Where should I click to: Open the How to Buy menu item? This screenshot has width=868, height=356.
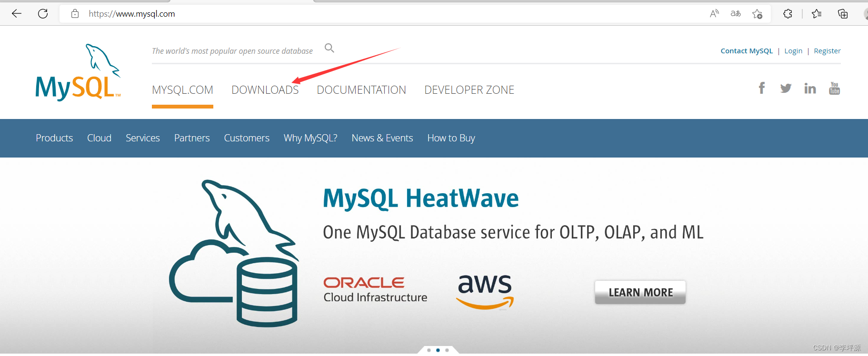click(451, 138)
